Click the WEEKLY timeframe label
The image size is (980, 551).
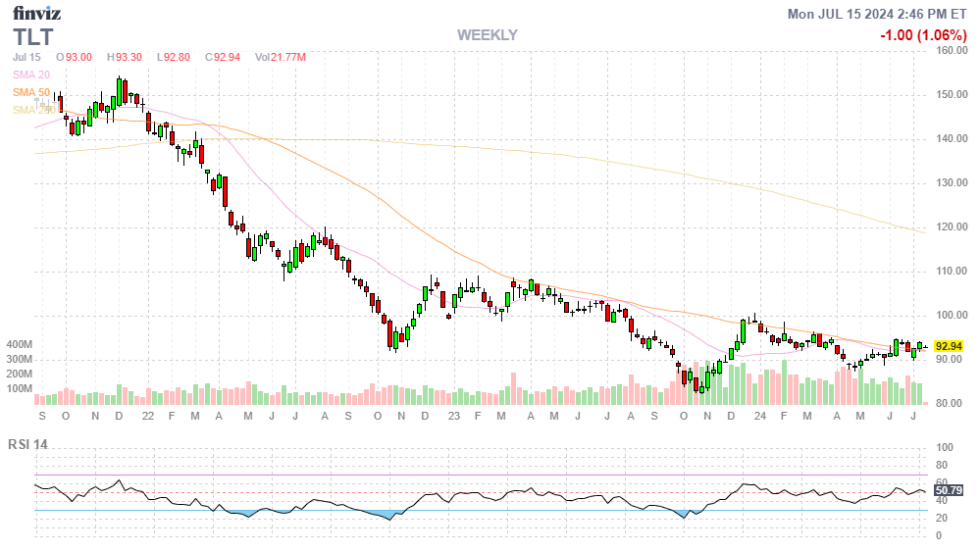click(487, 35)
